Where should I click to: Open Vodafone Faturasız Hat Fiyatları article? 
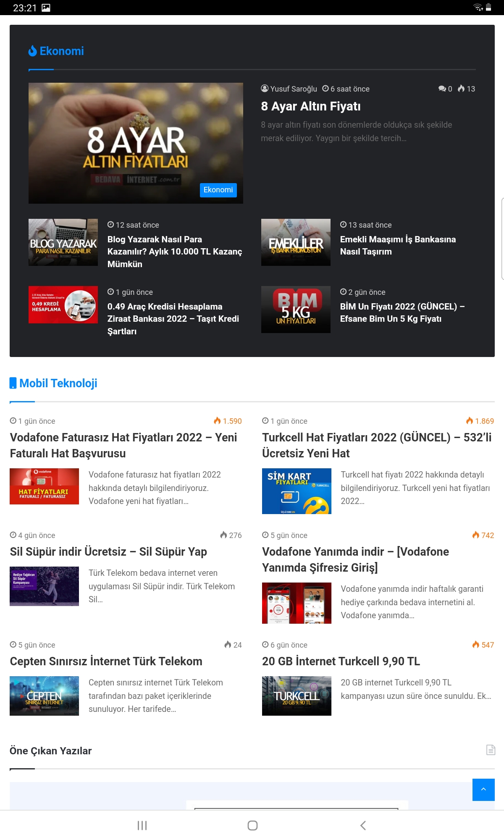coord(123,445)
